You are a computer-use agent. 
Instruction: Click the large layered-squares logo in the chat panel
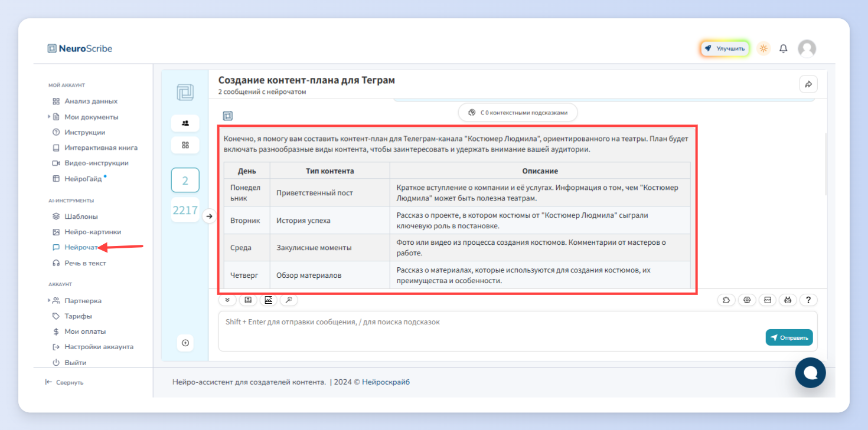(x=185, y=92)
